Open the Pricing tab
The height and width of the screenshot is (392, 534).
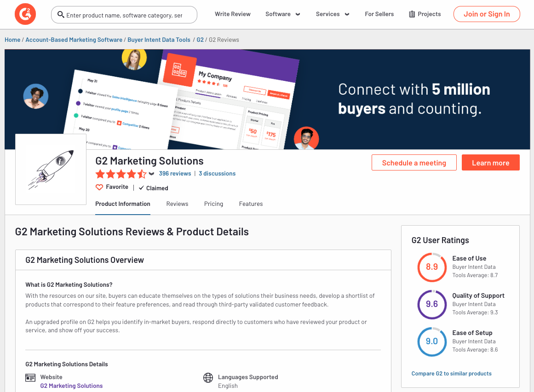click(x=213, y=204)
